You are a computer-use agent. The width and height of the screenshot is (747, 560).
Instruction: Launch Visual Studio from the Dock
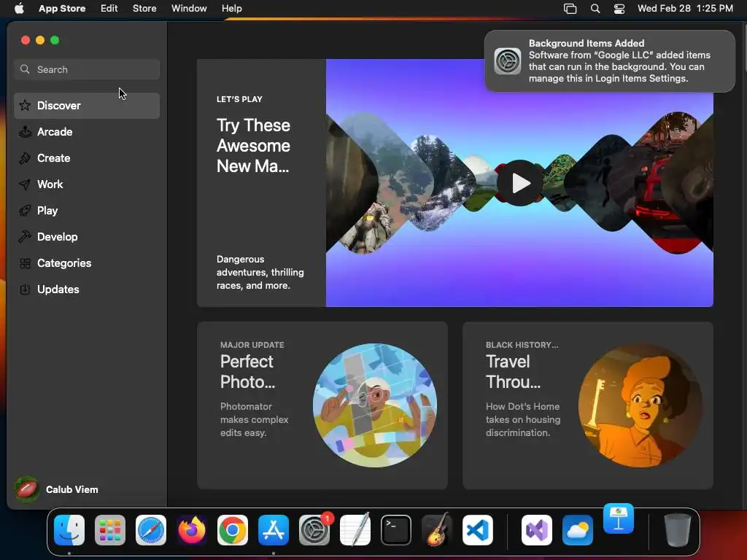pyautogui.click(x=537, y=530)
